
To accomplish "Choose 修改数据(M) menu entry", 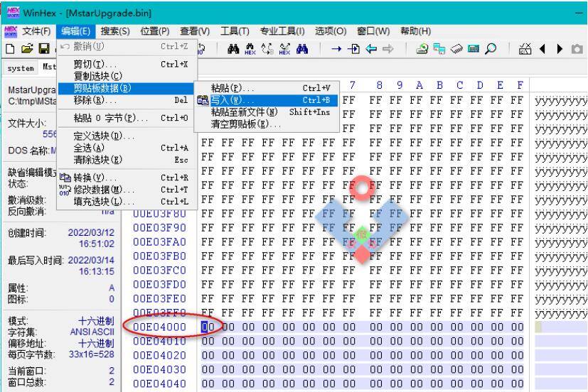I will 127,190.
